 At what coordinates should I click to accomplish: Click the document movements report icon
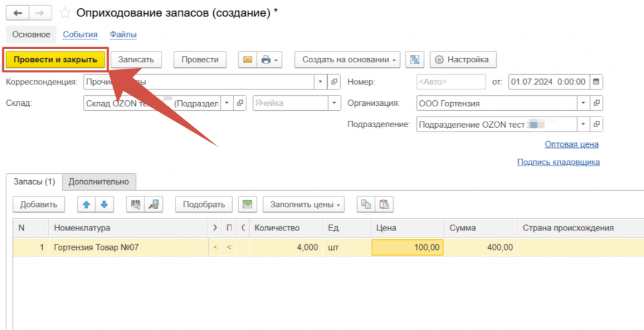click(x=414, y=60)
